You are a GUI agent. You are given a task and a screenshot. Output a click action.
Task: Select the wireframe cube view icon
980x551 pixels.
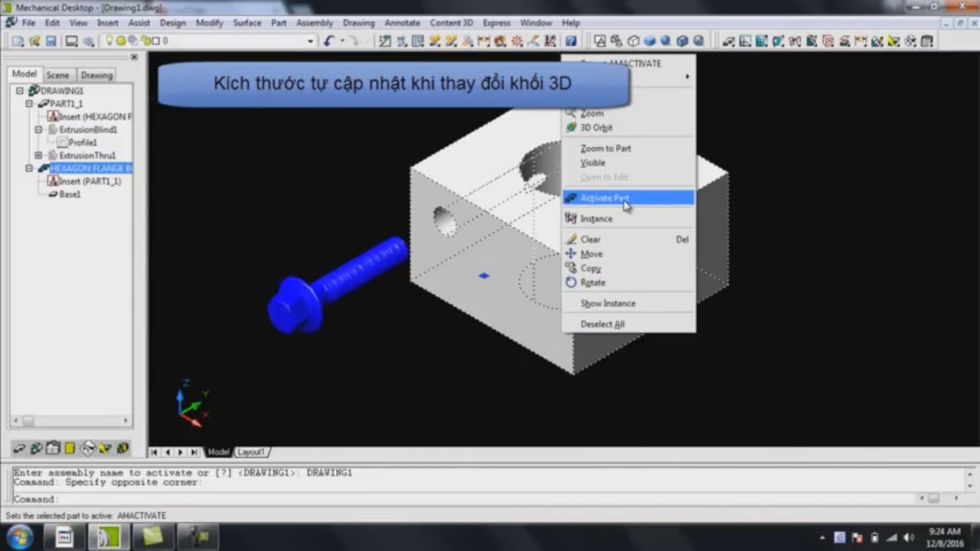(x=633, y=41)
